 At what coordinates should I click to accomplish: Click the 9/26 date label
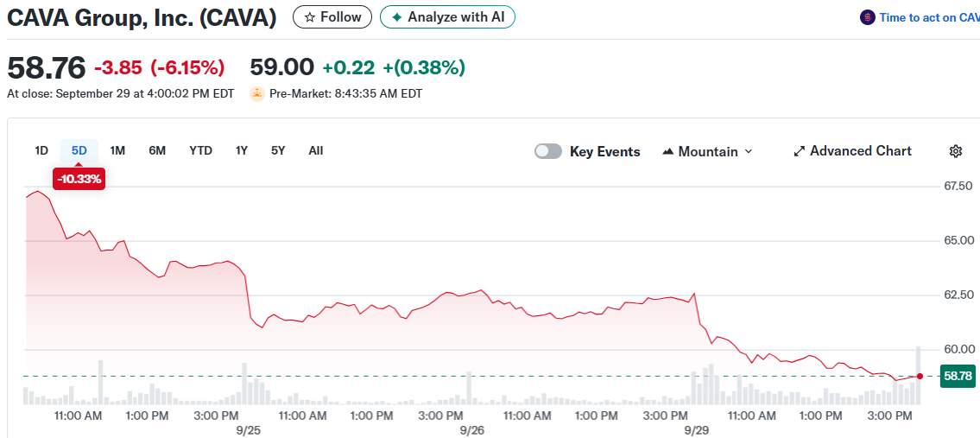point(472,431)
